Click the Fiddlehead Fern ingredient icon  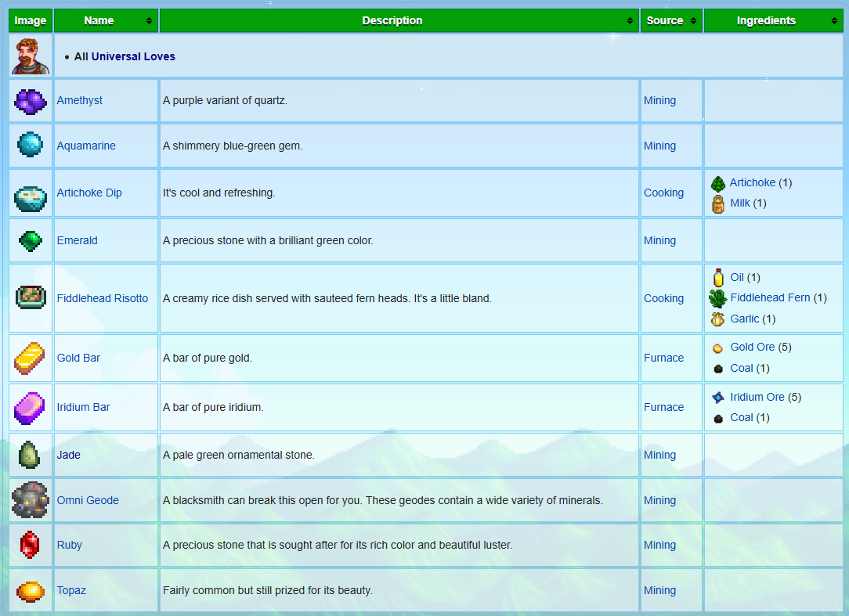click(718, 298)
